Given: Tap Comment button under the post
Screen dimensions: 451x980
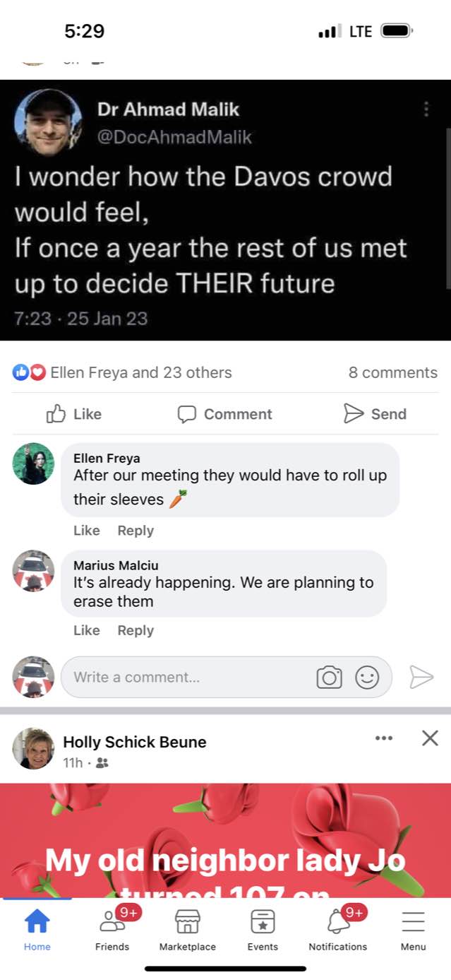Looking at the screenshot, I should pos(224,414).
